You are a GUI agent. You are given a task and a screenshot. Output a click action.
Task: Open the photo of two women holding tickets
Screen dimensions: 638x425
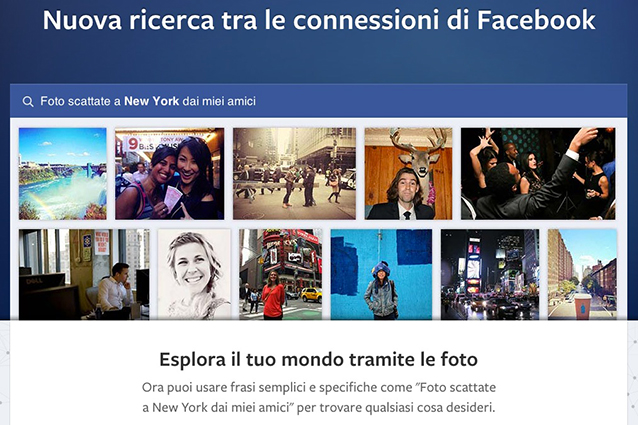[x=169, y=174]
